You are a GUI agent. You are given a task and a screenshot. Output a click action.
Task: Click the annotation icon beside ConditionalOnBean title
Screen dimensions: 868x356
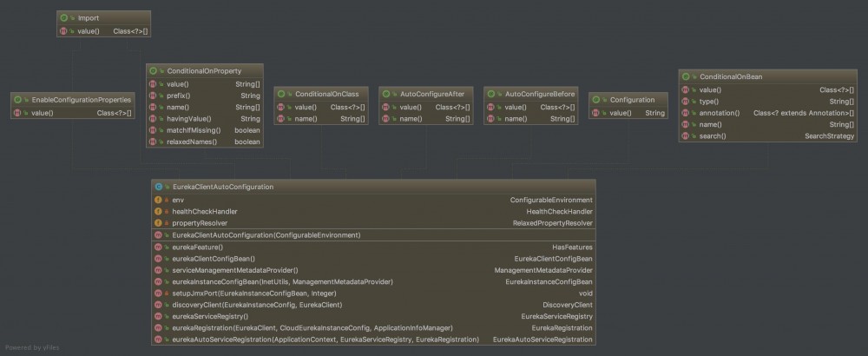[686, 77]
